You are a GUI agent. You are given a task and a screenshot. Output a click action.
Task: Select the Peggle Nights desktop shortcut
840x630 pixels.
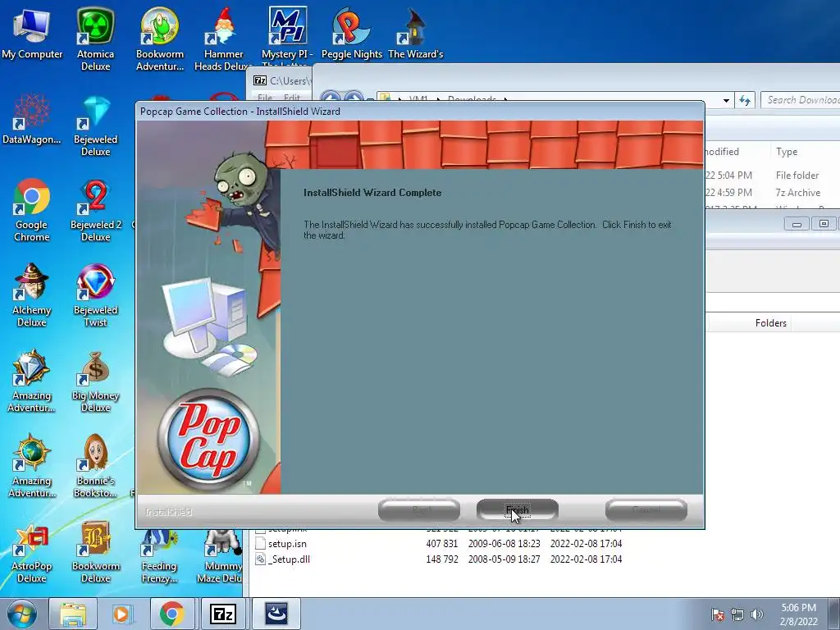[x=351, y=34]
